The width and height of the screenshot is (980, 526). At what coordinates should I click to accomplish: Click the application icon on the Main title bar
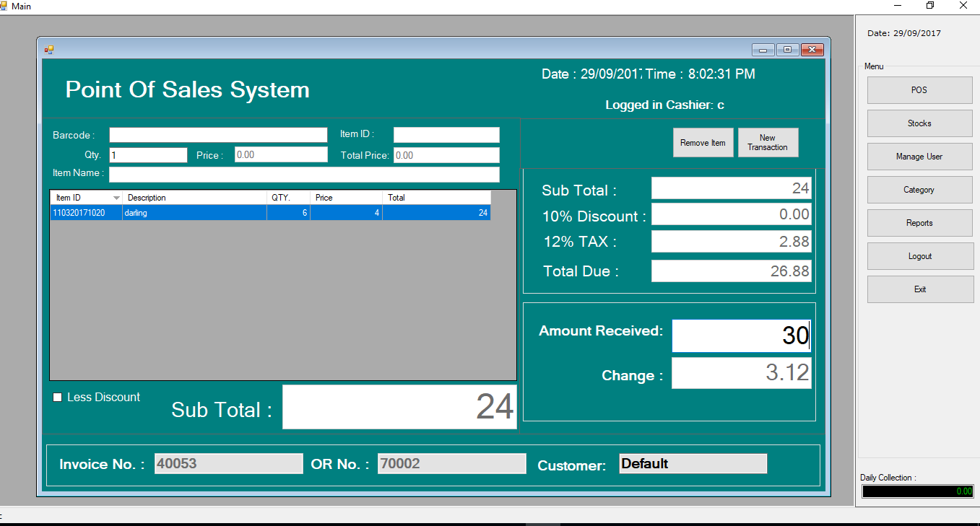pos(6,6)
